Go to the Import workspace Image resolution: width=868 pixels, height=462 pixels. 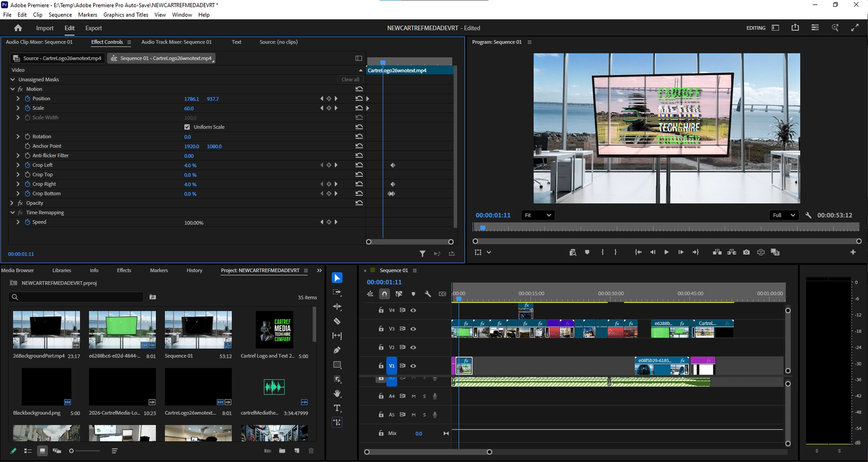(x=45, y=28)
